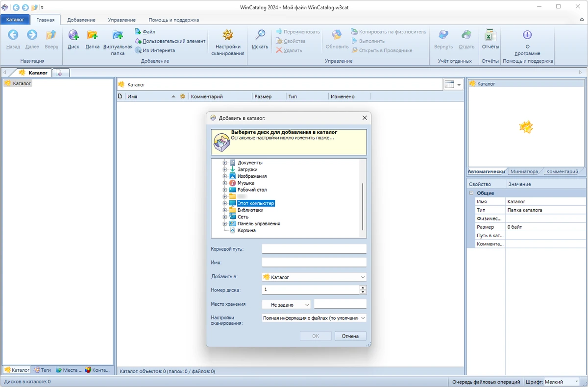The height and width of the screenshot is (387, 588).
Task: Expand the Библиотеки node
Action: [225, 210]
